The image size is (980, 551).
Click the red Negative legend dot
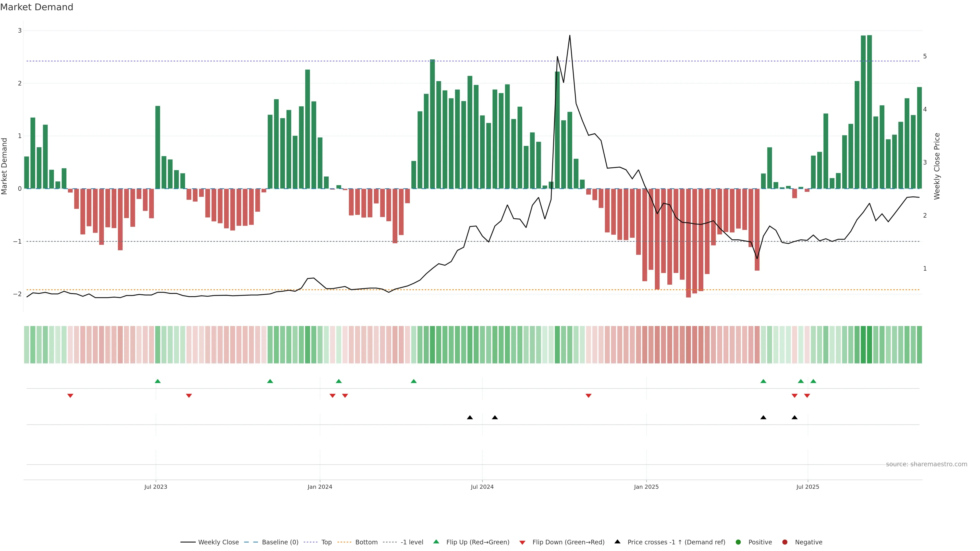point(785,542)
